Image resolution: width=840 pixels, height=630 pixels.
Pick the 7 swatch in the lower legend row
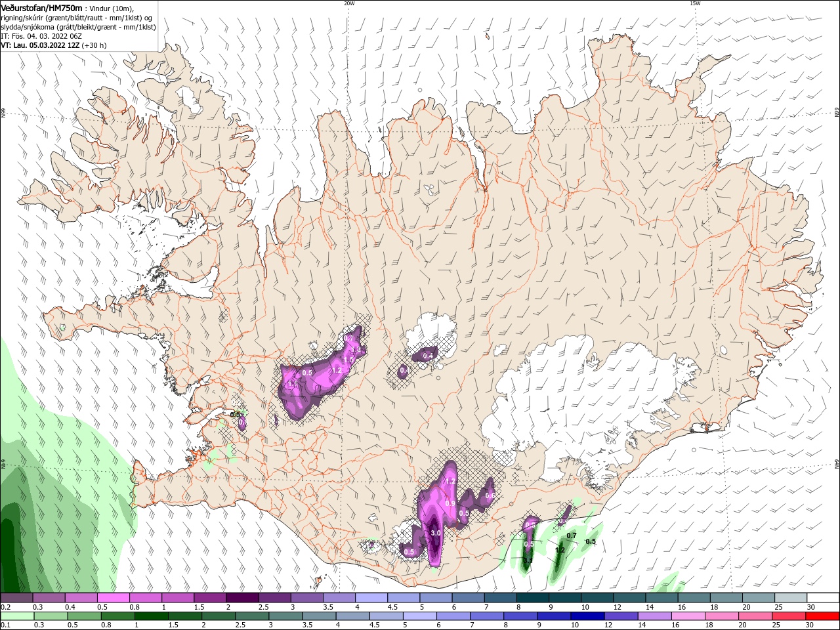(487, 616)
